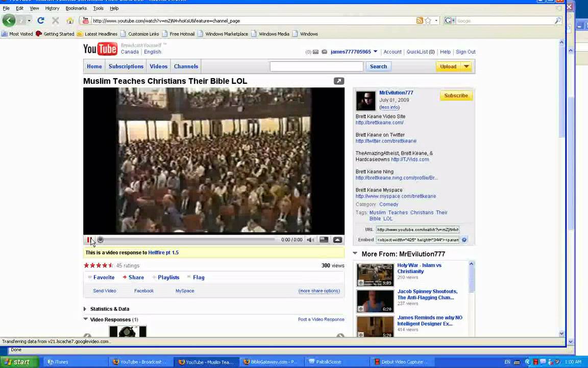This screenshot has height=368, width=588.
Task: Open the Firefox back history dropdown arrow
Action: [x=29, y=20]
